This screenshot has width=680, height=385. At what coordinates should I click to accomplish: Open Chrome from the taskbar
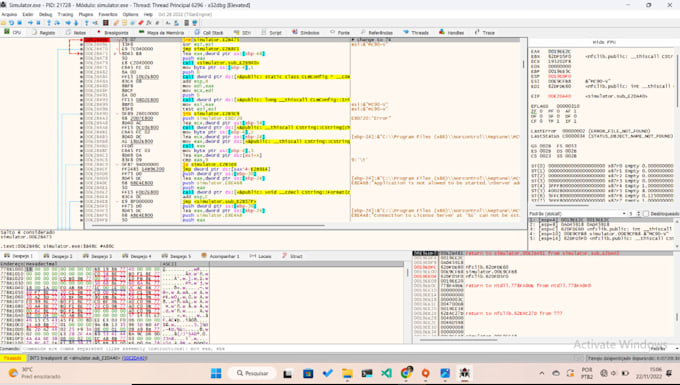[406, 373]
